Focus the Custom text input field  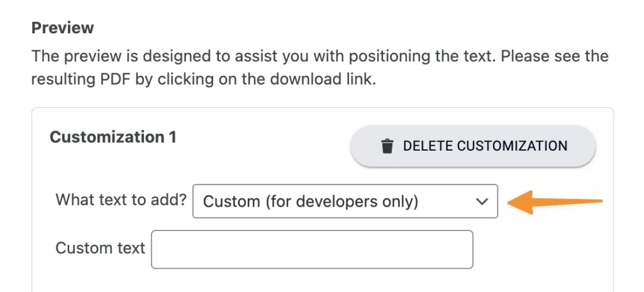tap(312, 249)
